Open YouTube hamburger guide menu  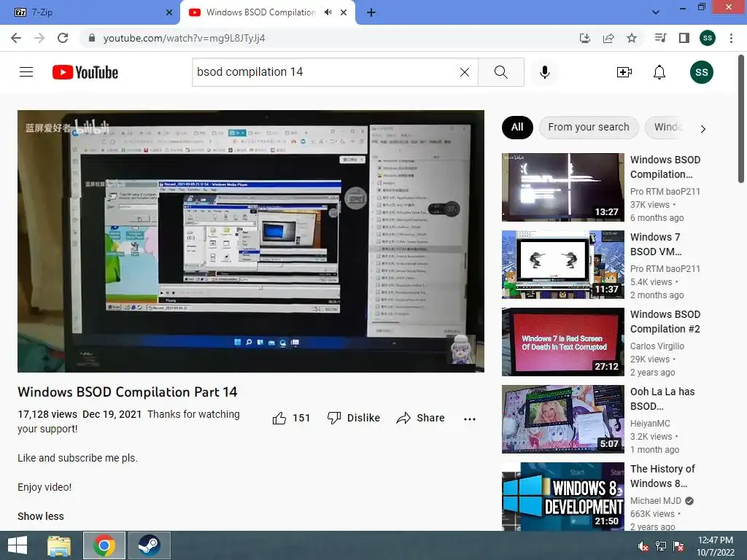pyautogui.click(x=26, y=72)
